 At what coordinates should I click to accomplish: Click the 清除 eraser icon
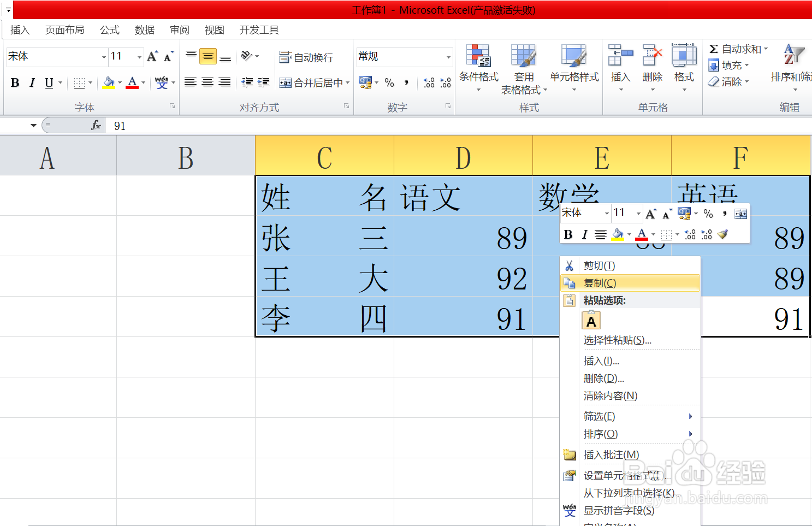coord(714,81)
